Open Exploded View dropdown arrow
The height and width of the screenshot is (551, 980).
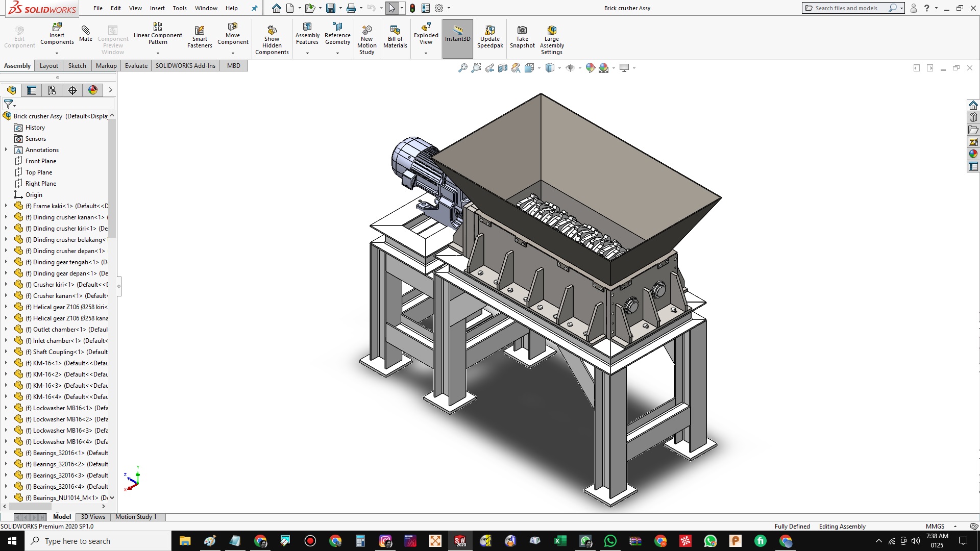[x=426, y=53]
